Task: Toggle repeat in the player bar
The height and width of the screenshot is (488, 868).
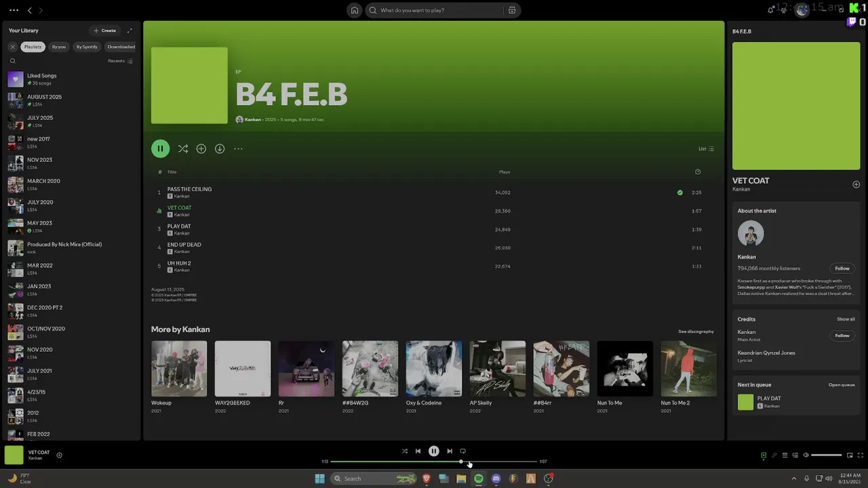Action: pos(463,451)
